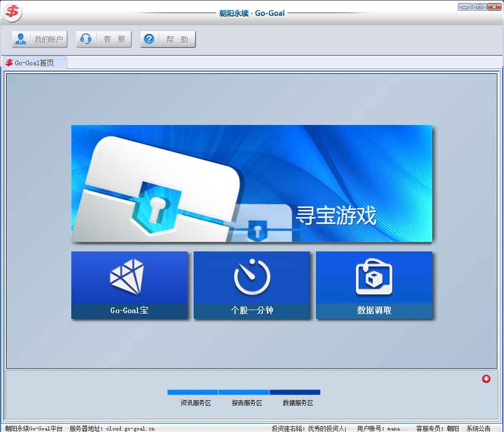Click the 投资座右铭 status bar text
Image resolution: width=504 pixels, height=432 pixels.
(309, 428)
